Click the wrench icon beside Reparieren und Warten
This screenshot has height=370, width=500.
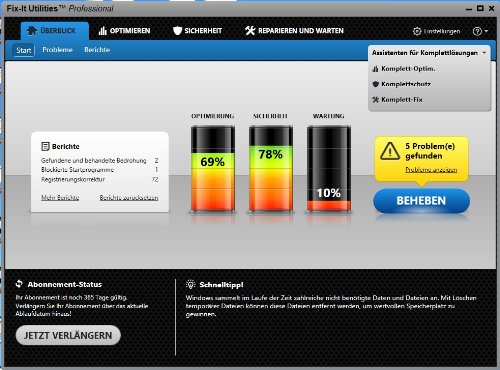(x=250, y=31)
